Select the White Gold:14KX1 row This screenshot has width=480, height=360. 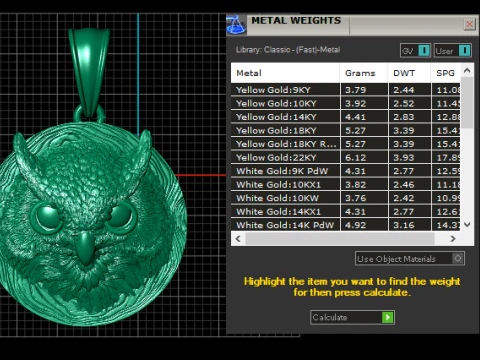tap(346, 211)
